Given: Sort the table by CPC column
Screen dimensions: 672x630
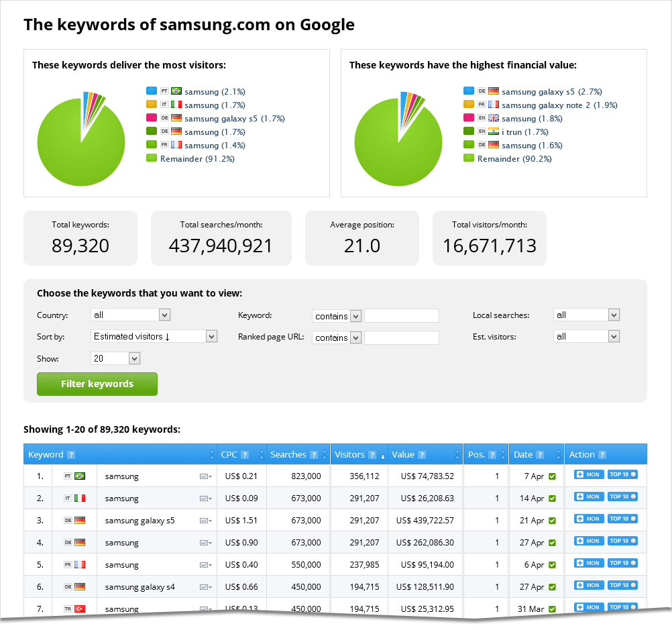Looking at the screenshot, I should click(262, 455).
